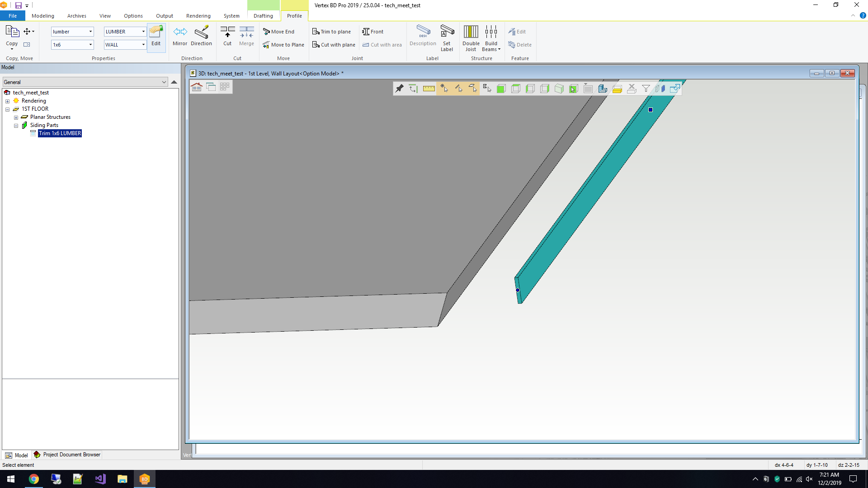Toggle point selection snap mode
The image size is (868, 488).
[x=444, y=89]
